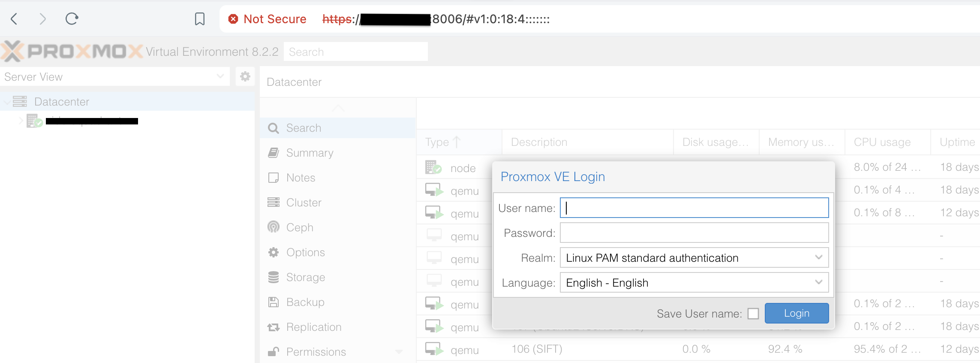980x363 pixels.
Task: Expand the Permissions submenu arrow
Action: tap(399, 352)
